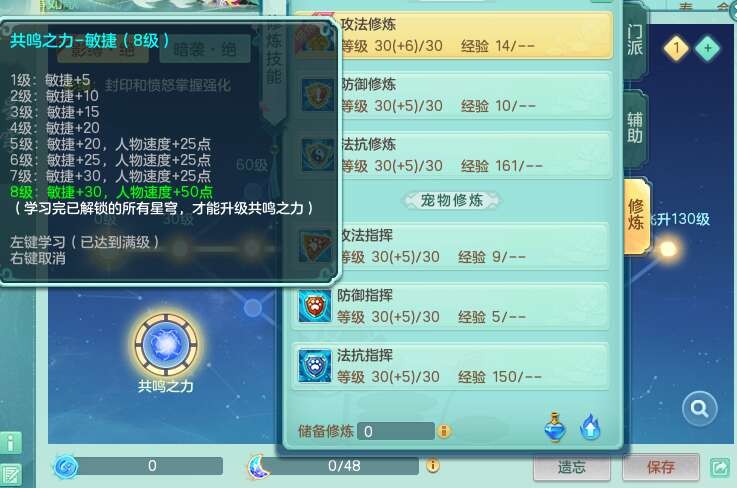The image size is (737, 488).
Task: Click the 防御指挥 paw shield icon
Action: [x=314, y=306]
